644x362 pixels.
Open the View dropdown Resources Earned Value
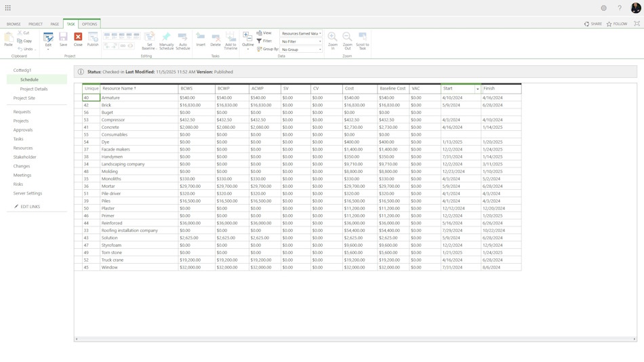click(301, 33)
